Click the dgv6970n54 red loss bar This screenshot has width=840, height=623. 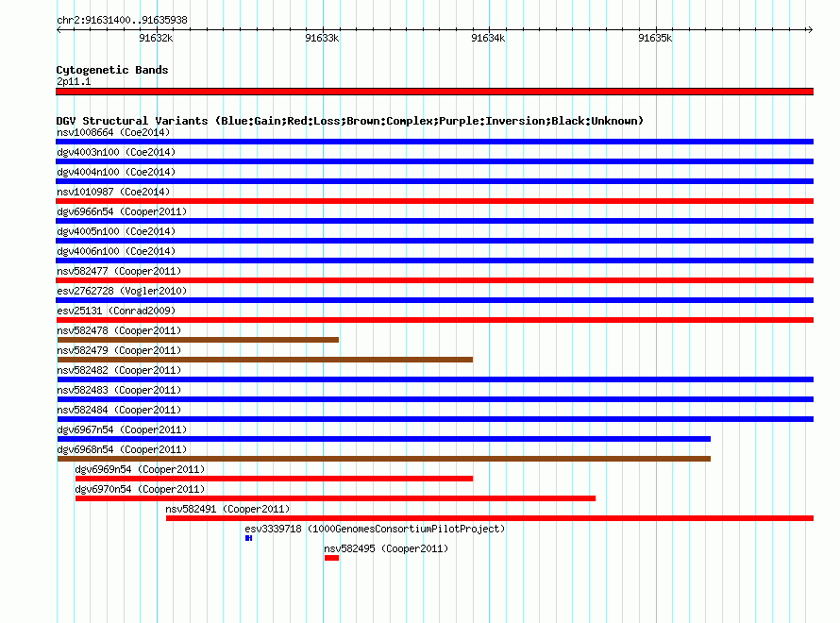pyautogui.click(x=335, y=498)
